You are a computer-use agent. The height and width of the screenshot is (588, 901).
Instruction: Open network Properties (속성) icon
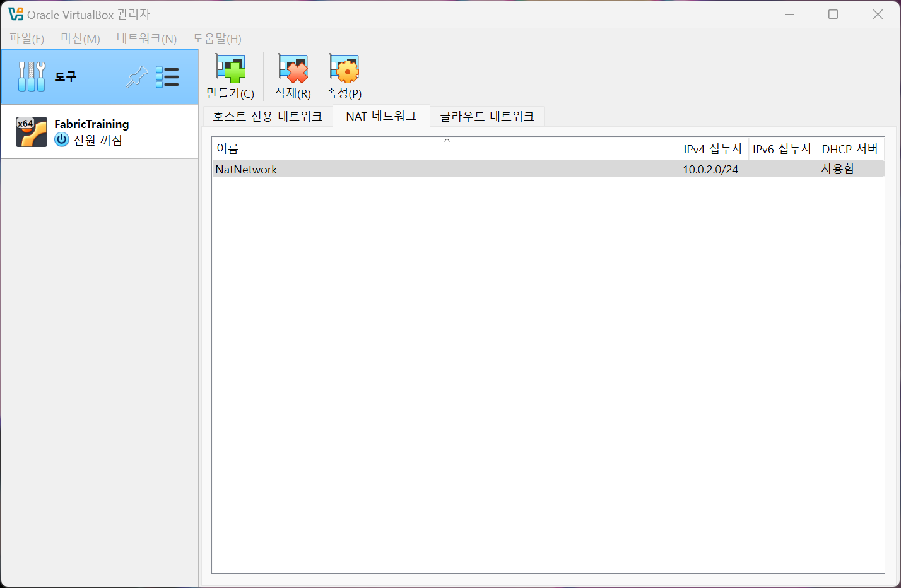344,69
